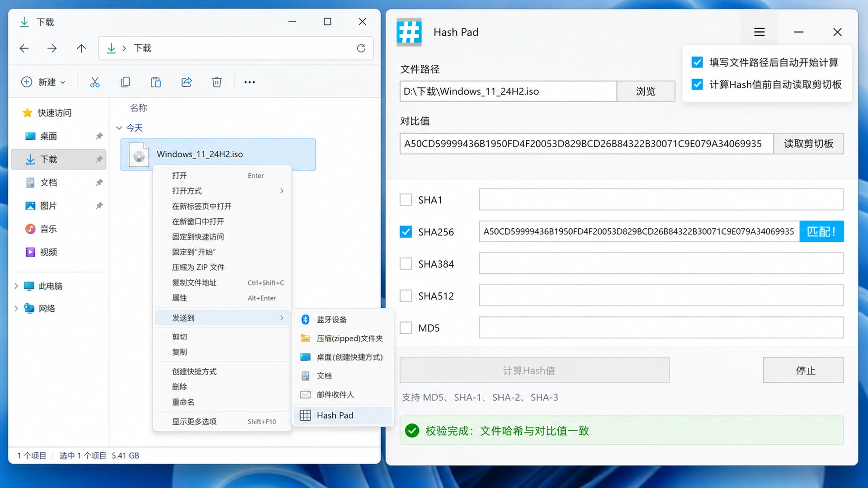Click the 名称 column header
868x488 pixels.
tap(138, 108)
